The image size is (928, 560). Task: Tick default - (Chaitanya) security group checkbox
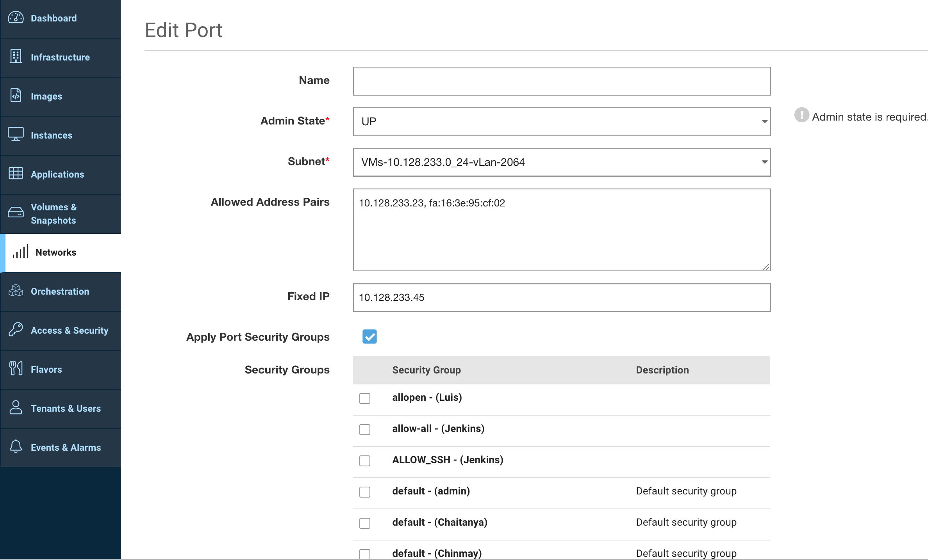[x=365, y=523]
